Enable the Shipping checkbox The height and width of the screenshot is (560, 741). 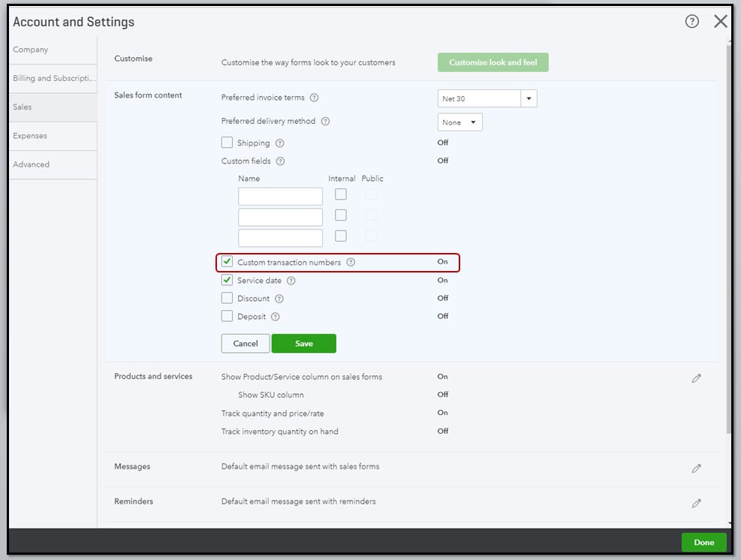click(x=227, y=143)
